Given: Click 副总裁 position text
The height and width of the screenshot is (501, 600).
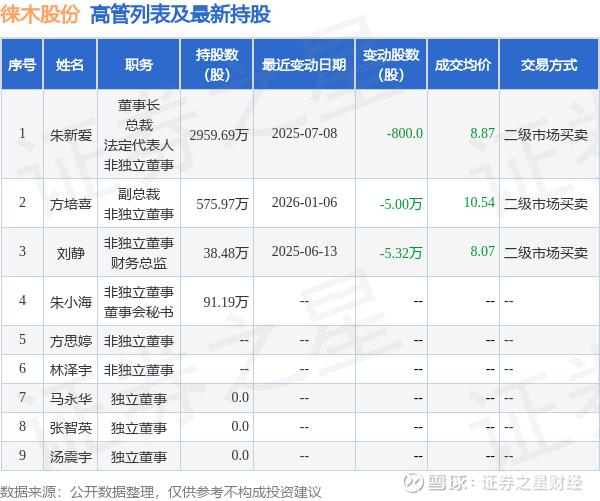Looking at the screenshot, I should tap(139, 194).
